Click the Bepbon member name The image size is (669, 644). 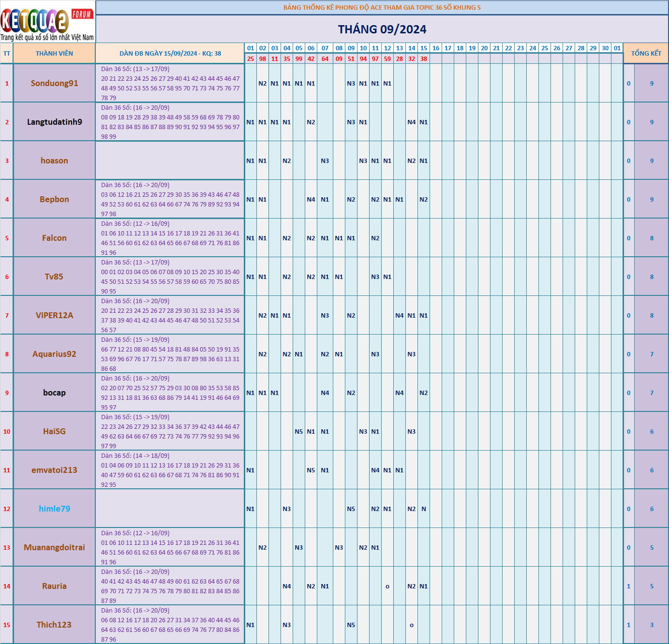pos(54,199)
